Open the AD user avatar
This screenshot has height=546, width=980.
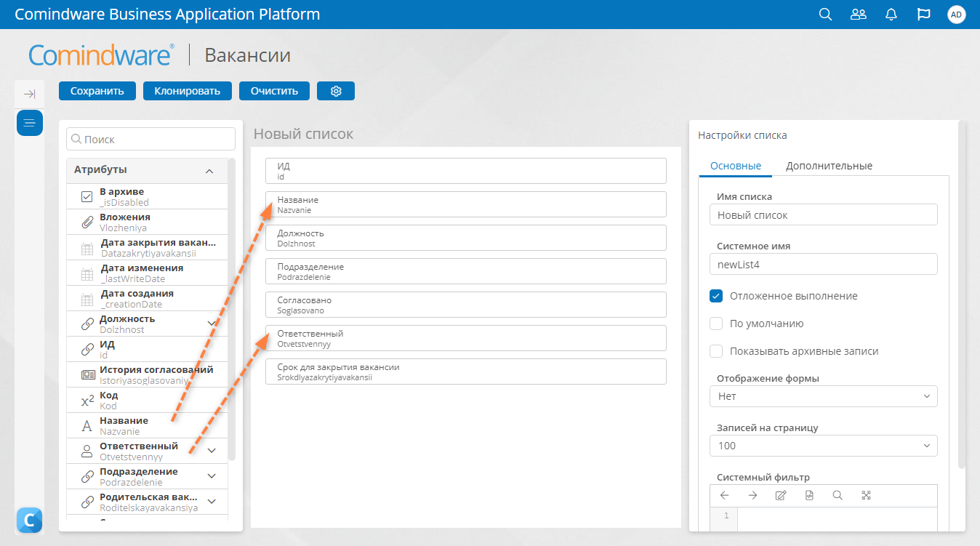point(957,15)
